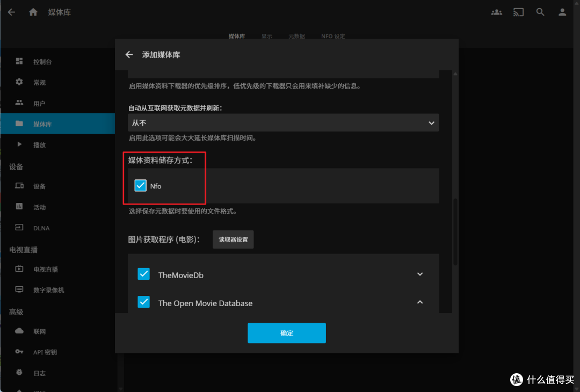
Task: Click the 日志 bug icon
Action: [x=19, y=373]
